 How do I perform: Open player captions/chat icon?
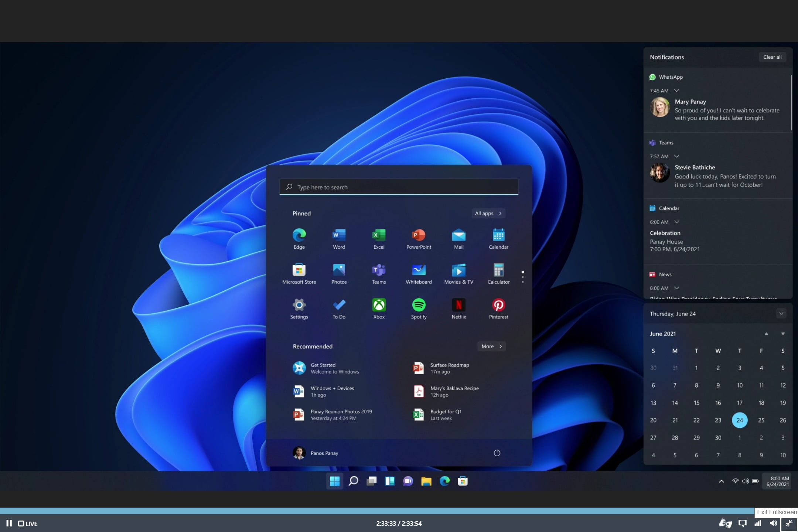[x=742, y=523]
